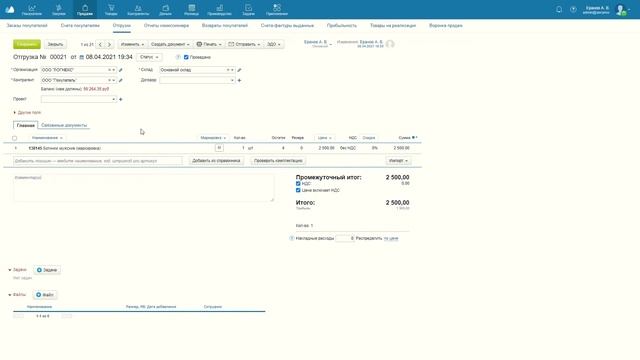Open the Приложения section icon
Viewport: 640px width, 360px height.
point(277,9)
